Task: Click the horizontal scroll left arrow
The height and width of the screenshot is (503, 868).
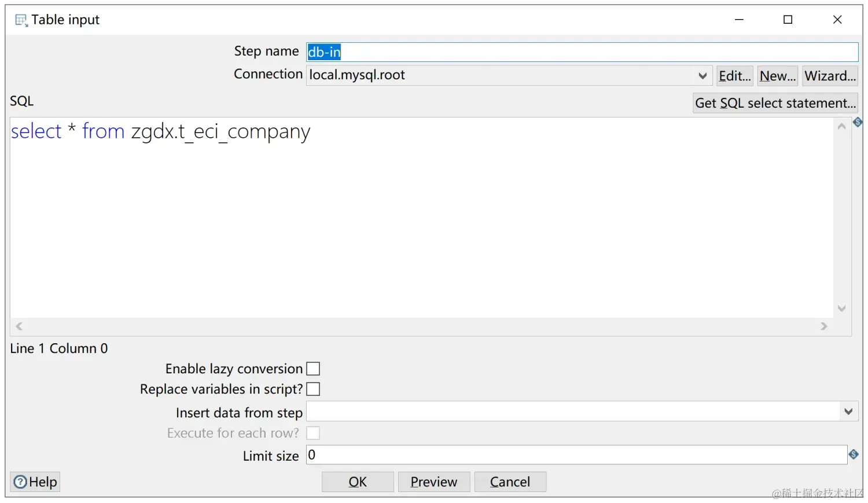Action: (x=19, y=326)
